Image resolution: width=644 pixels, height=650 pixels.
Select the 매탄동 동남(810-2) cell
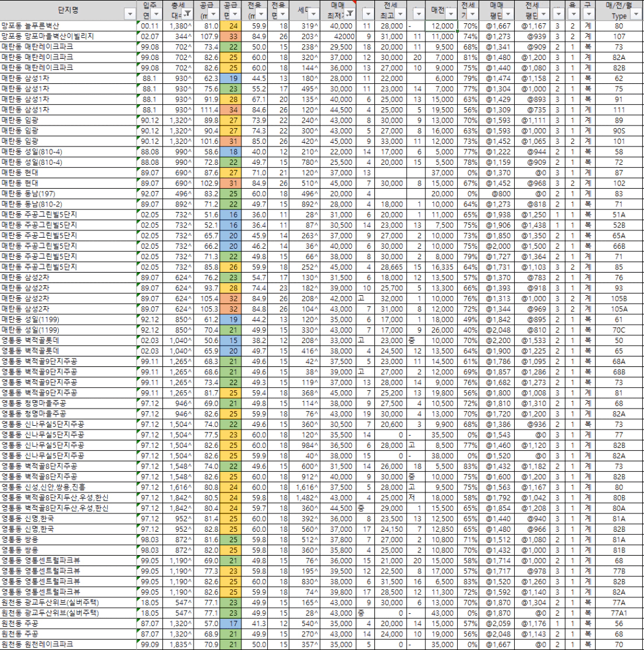coord(68,204)
